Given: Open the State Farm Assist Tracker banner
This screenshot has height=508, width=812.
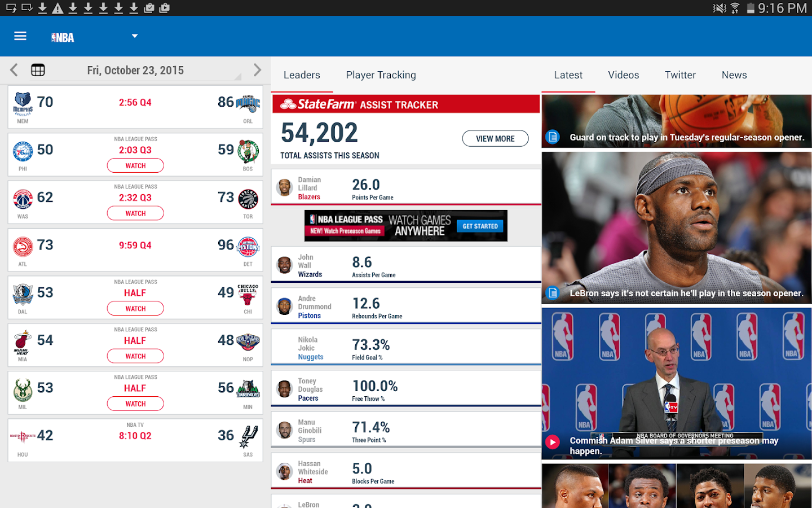Looking at the screenshot, I should [406, 104].
